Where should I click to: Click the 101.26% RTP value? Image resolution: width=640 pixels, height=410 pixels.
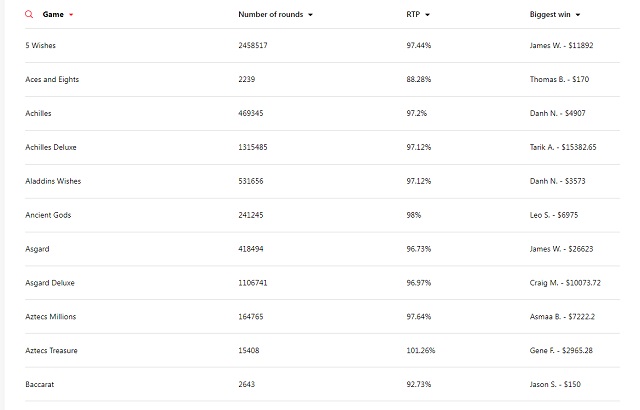421,350
